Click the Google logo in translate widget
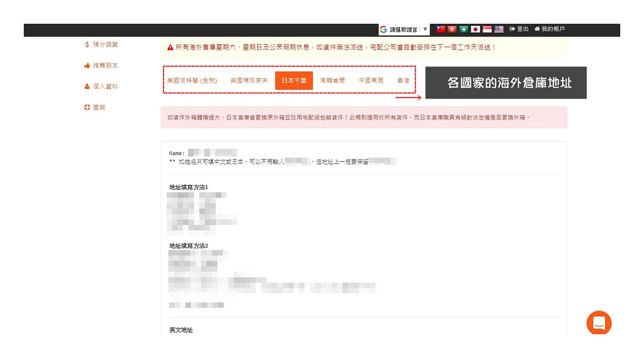Image resolution: width=644 pixels, height=358 pixels. tap(384, 30)
